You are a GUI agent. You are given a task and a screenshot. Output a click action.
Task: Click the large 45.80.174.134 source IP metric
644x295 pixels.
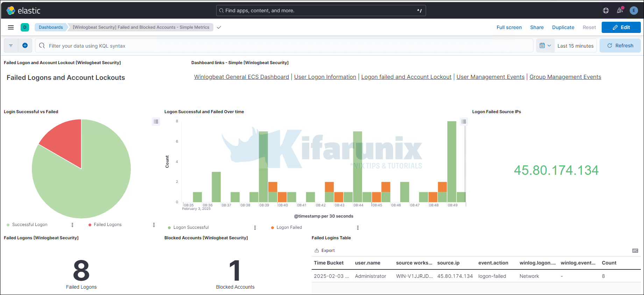(x=556, y=171)
